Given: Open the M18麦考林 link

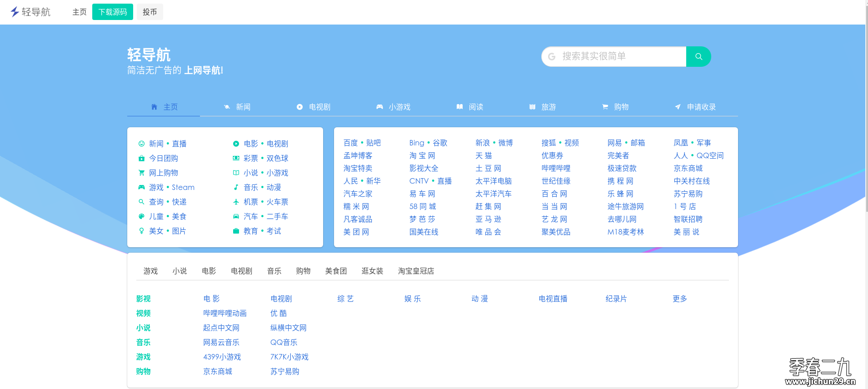Looking at the screenshot, I should click(x=626, y=232).
